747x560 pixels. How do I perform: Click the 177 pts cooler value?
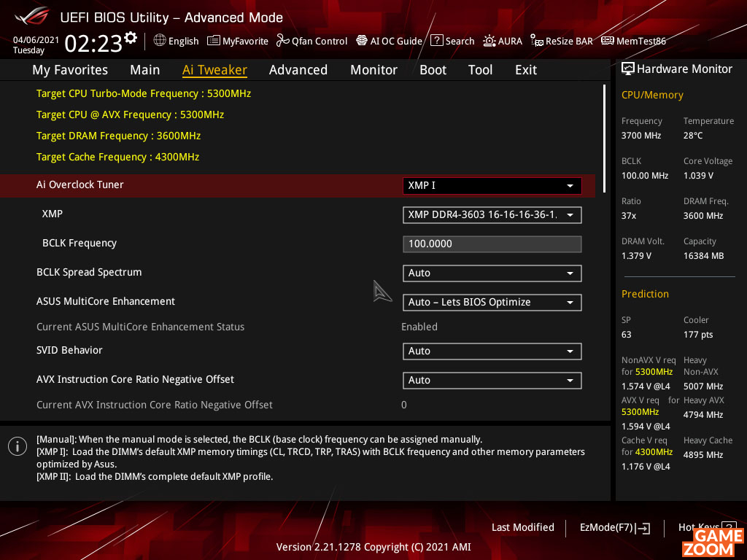point(698,334)
